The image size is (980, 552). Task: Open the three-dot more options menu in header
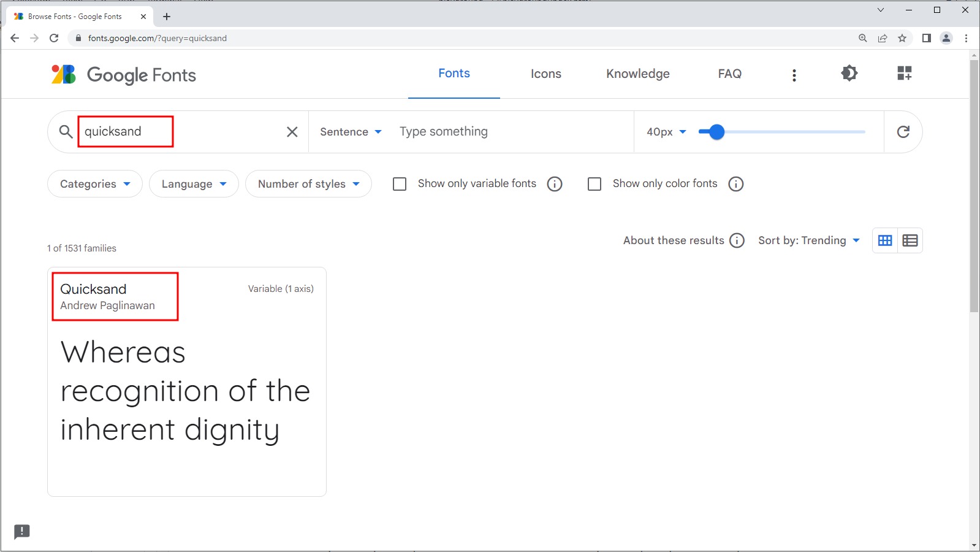tap(794, 75)
